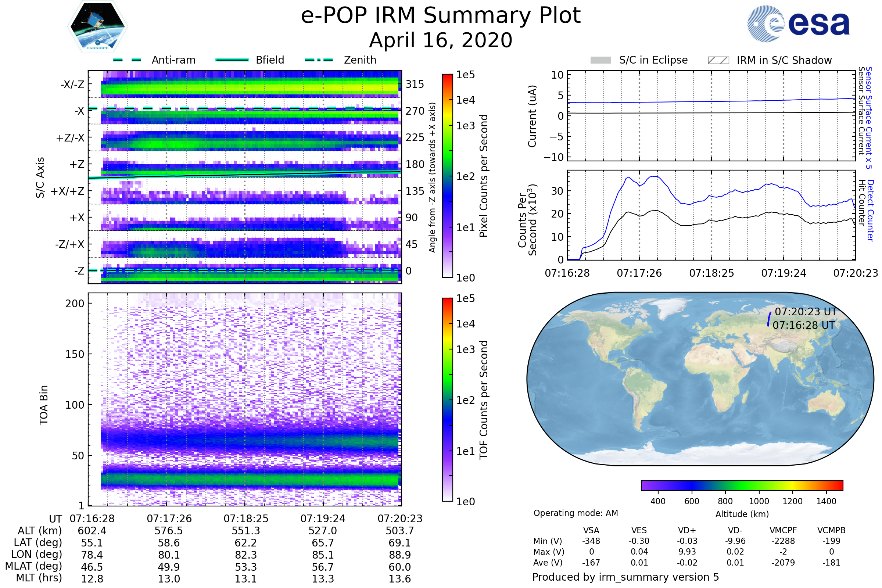Click the Detect Counter blue axis label
The image size is (882, 588).
870,210
